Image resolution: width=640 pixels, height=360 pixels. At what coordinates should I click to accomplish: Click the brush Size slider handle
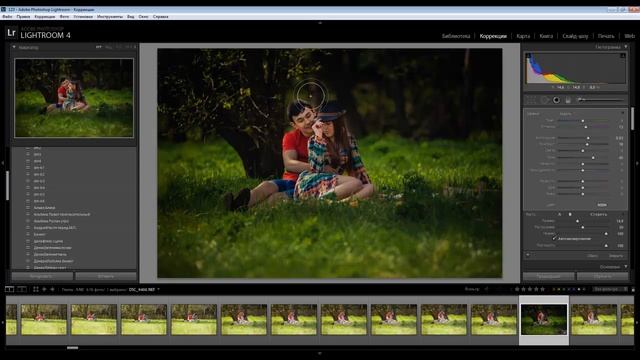coord(577,221)
